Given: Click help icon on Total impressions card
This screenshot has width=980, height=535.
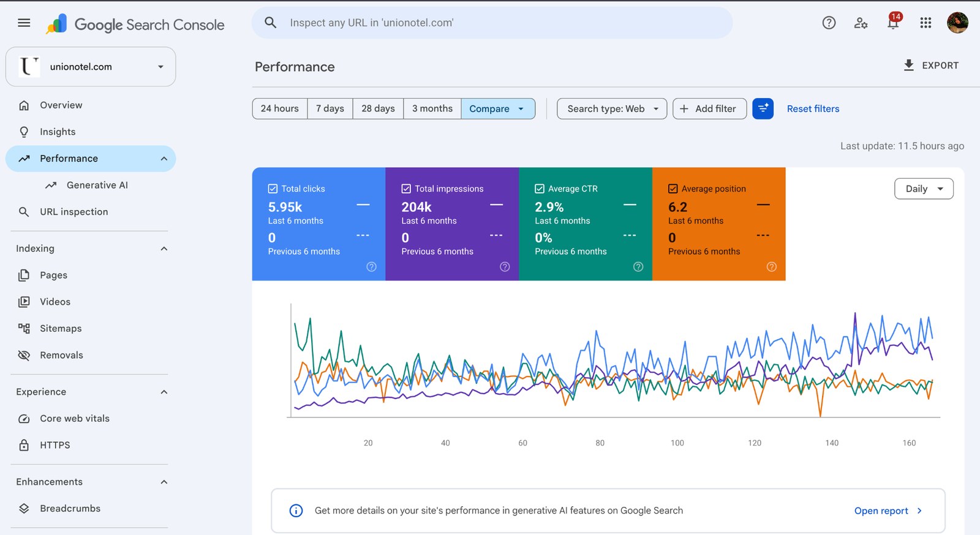Looking at the screenshot, I should [505, 267].
